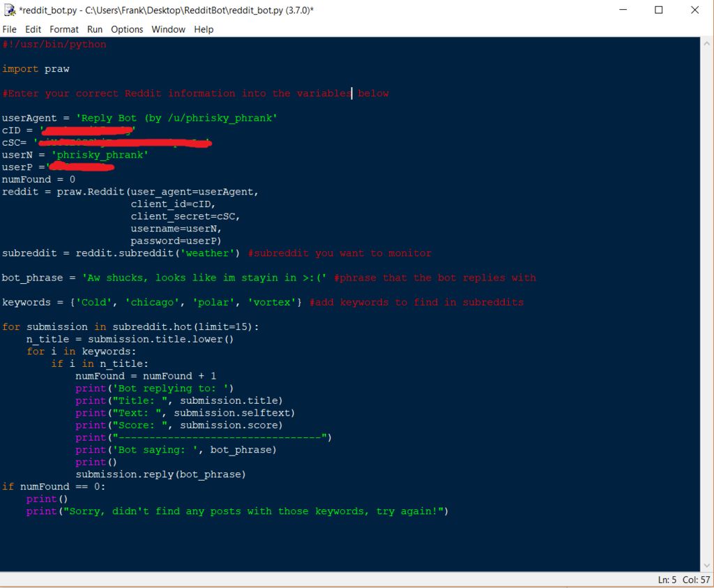Screen dimensions: 714x588
Task: Minimize the reddit_bot.py window
Action: click(x=623, y=10)
